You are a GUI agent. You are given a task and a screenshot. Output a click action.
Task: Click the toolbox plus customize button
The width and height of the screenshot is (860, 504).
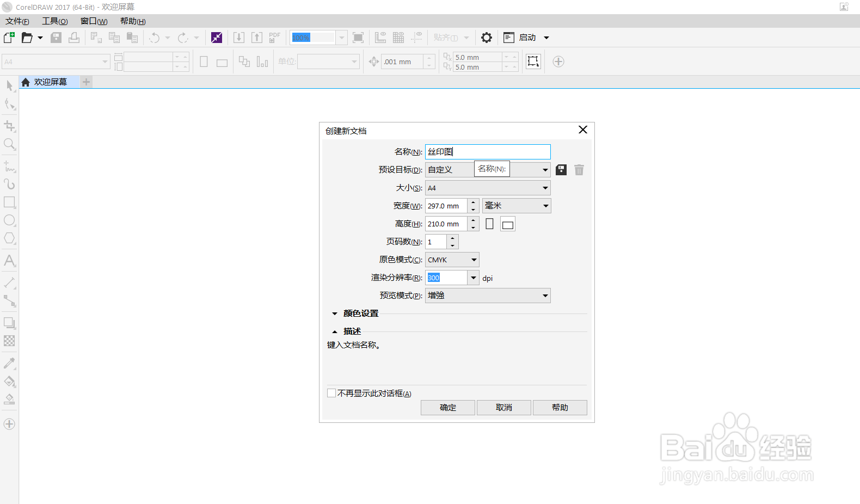point(9,424)
